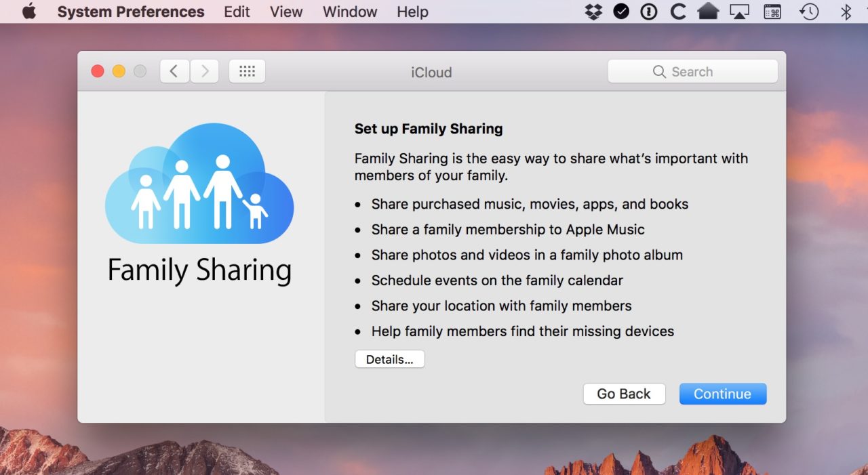Go back with the left chevron
Screen dimensions: 868x475
[174, 71]
